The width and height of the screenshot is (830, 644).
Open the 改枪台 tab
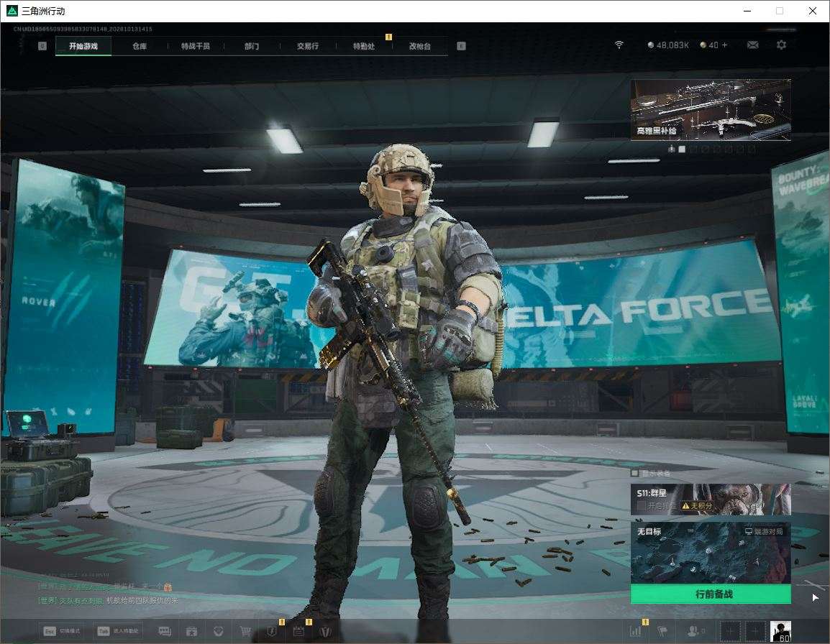tap(420, 46)
